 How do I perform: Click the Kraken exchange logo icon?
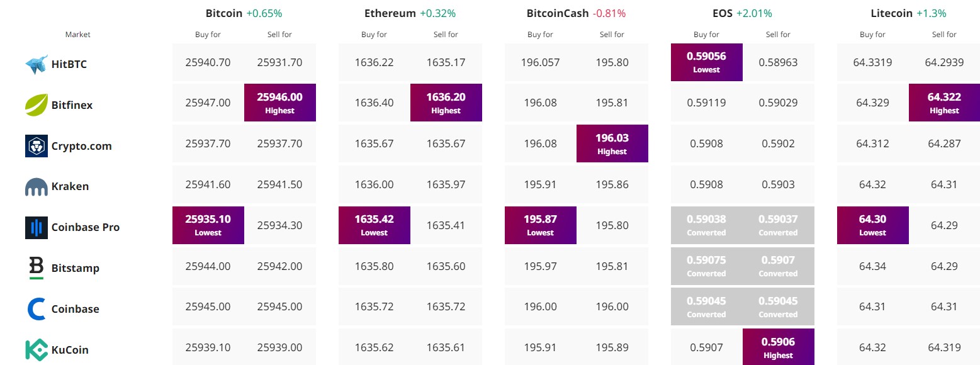pos(37,187)
